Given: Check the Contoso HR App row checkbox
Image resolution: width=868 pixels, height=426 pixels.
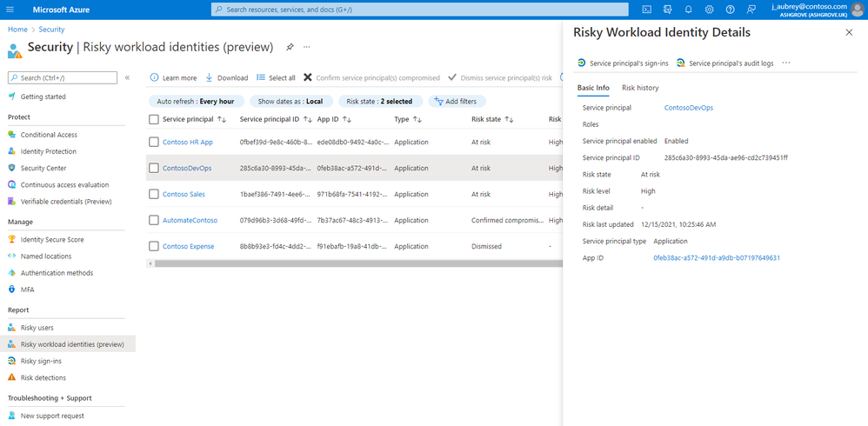Looking at the screenshot, I should pyautogui.click(x=154, y=143).
